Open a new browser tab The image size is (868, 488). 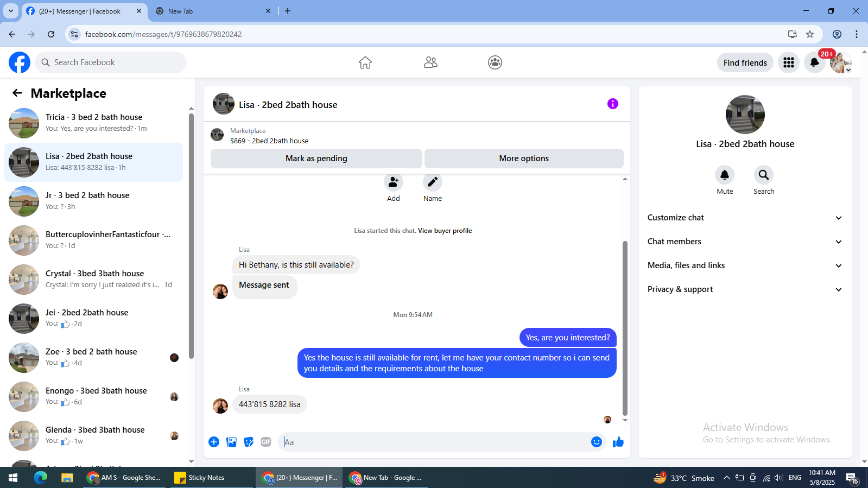(x=288, y=11)
